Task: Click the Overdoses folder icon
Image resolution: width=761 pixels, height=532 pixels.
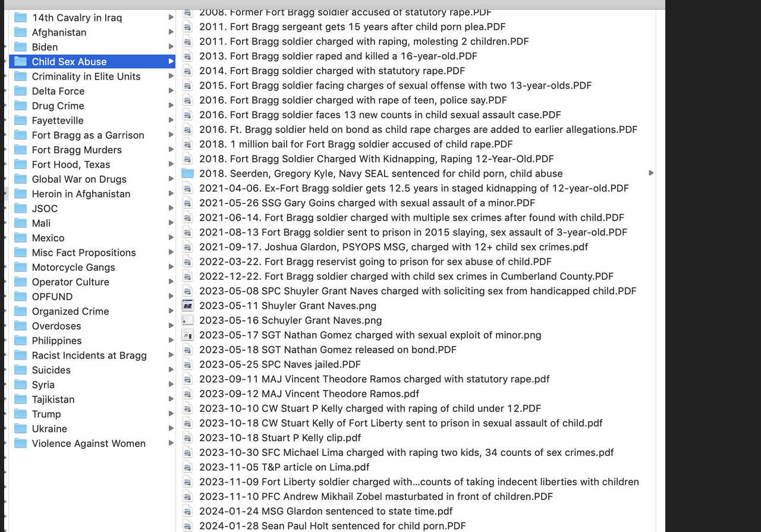Action: pos(21,326)
